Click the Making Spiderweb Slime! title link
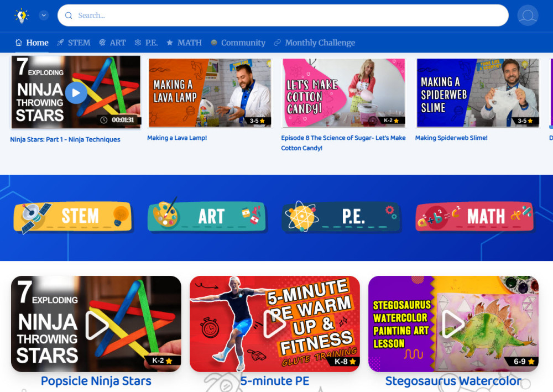Screen dimensions: 553x392 click(x=451, y=138)
